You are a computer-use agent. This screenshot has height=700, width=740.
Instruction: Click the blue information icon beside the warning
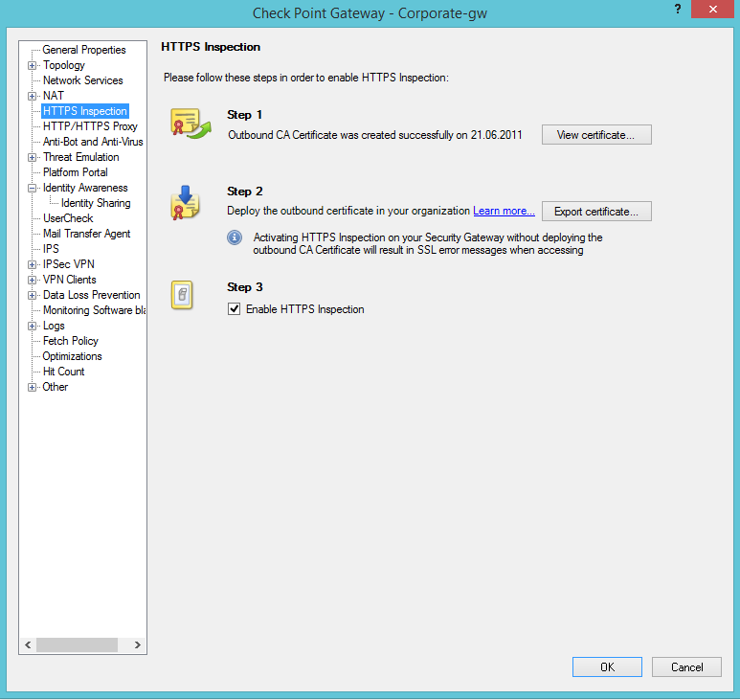[235, 237]
